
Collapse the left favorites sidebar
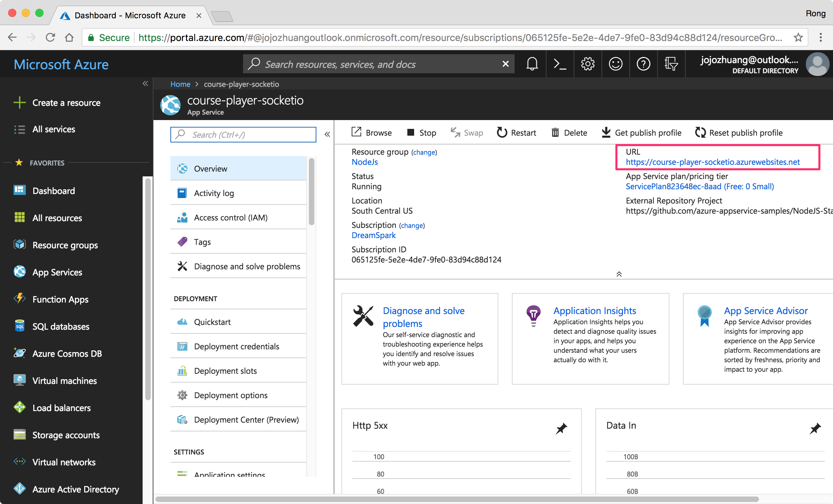[145, 83]
